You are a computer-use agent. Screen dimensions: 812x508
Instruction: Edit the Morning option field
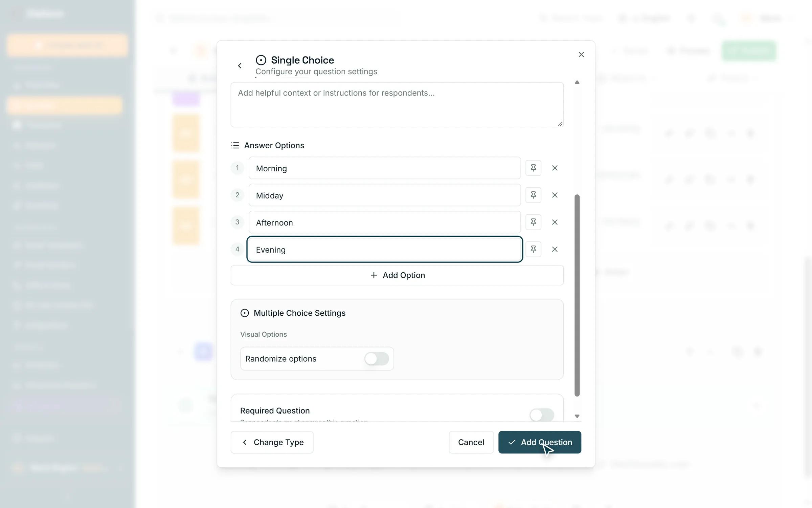pos(385,168)
